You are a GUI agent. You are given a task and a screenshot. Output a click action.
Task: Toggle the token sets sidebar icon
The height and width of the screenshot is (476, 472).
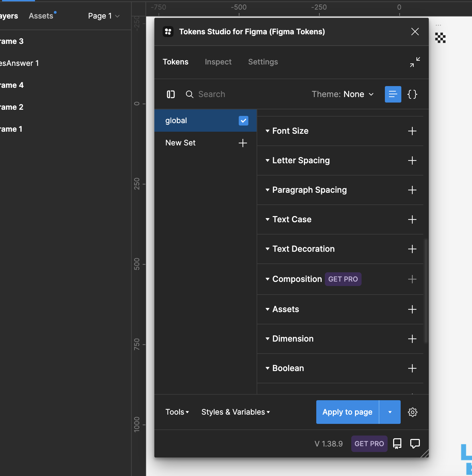coord(171,94)
